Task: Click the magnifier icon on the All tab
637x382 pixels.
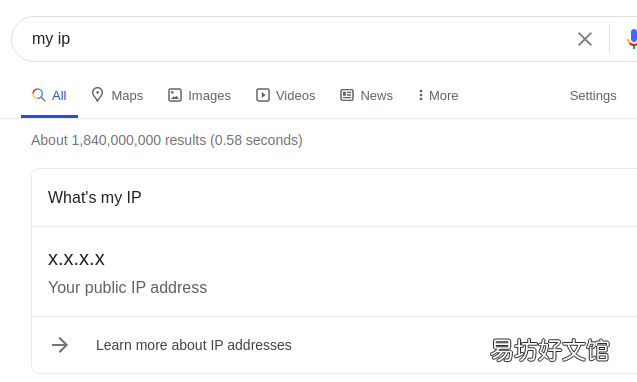Action: (39, 95)
